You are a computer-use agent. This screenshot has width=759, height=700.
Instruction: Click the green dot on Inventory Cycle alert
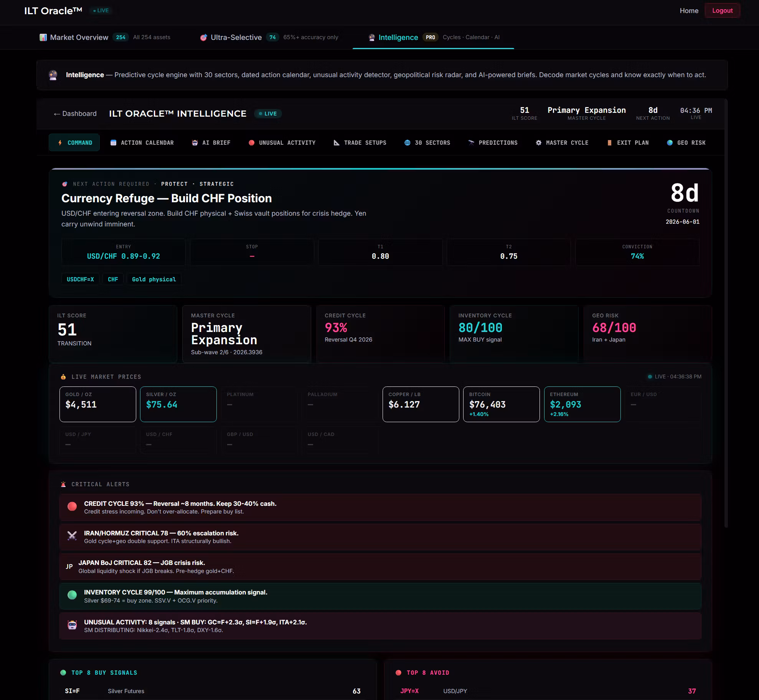72,595
